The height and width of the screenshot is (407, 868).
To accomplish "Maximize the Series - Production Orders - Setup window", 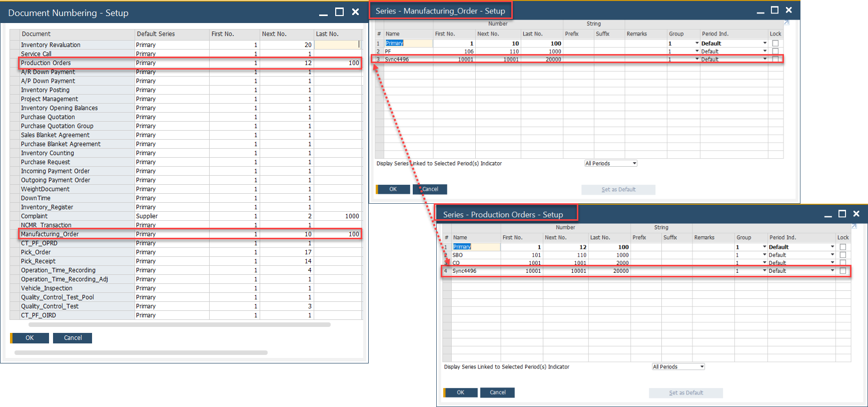I will tap(842, 214).
